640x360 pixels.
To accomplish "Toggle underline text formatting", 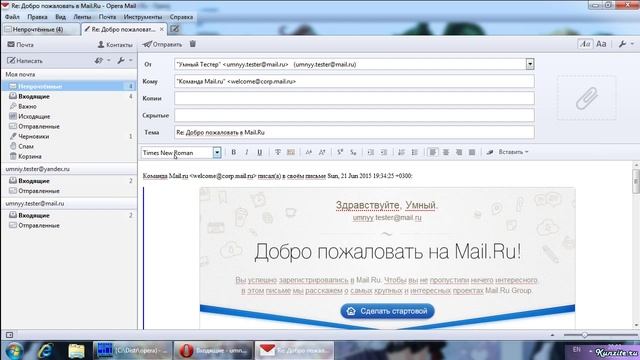I will (x=260, y=152).
